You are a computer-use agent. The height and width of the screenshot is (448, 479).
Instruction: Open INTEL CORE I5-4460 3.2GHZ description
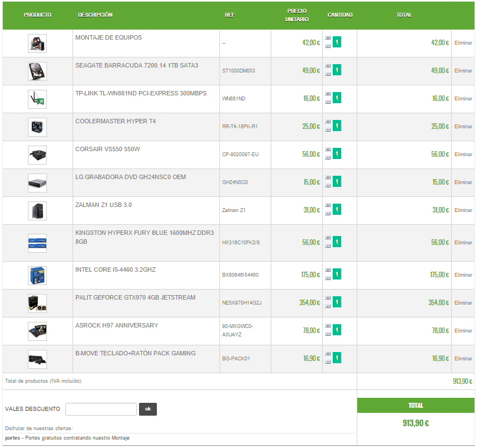click(x=116, y=269)
